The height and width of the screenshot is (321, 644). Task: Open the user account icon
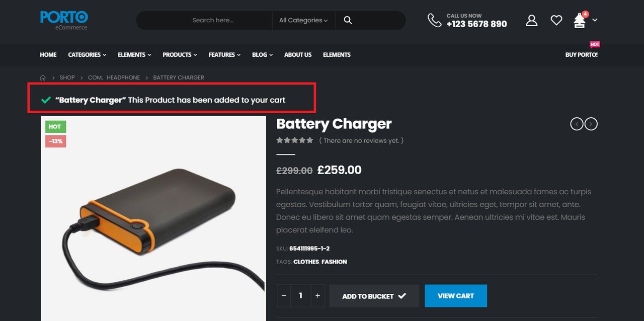coord(531,20)
